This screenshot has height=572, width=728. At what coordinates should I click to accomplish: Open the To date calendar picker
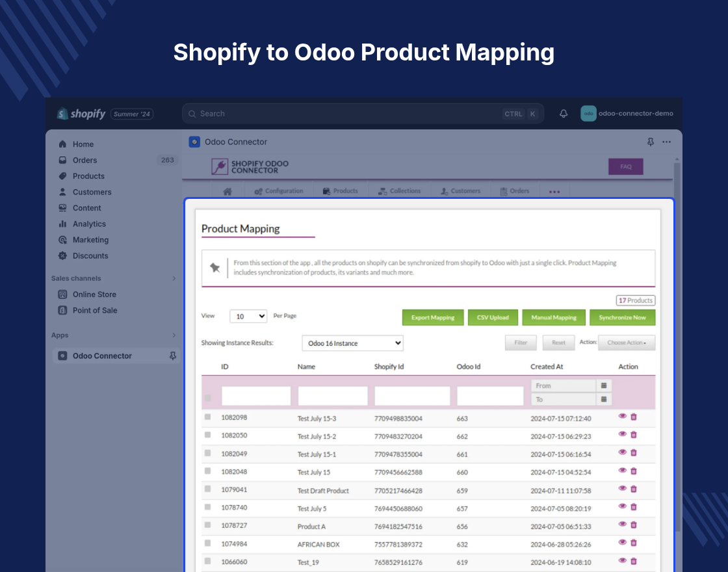[604, 399]
